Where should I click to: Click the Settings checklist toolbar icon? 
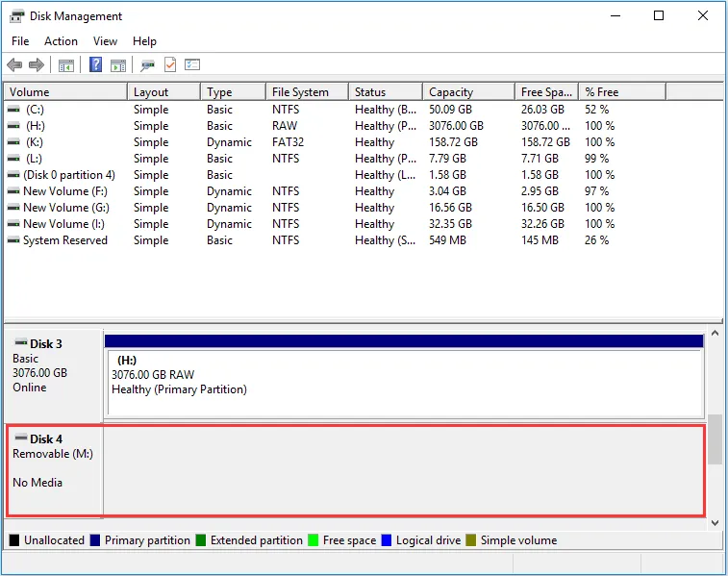(x=192, y=65)
